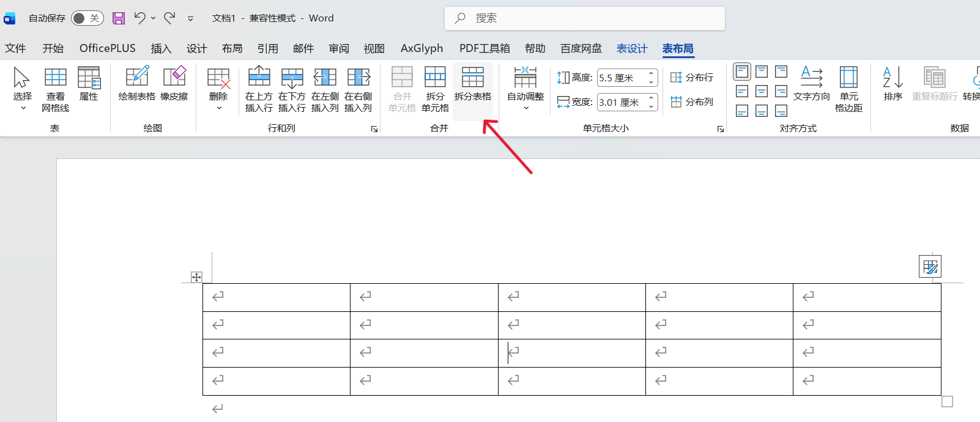Click the table quick style brush icon
Image resolution: width=980 pixels, height=422 pixels.
[930, 267]
